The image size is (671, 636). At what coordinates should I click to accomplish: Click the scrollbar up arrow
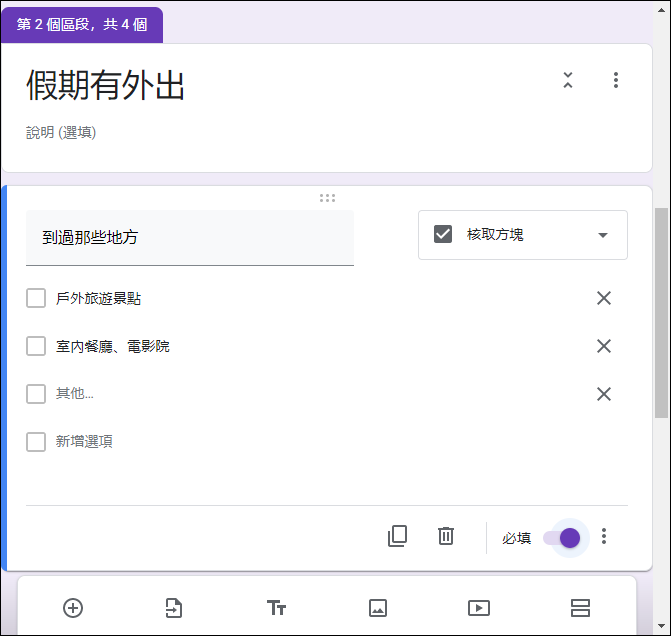(662, 10)
